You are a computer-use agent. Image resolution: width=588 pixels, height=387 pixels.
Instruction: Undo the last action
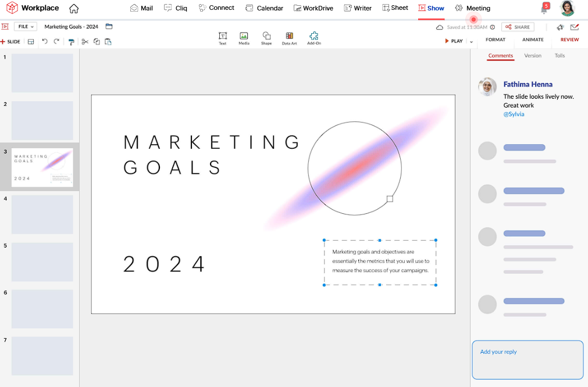(x=45, y=42)
